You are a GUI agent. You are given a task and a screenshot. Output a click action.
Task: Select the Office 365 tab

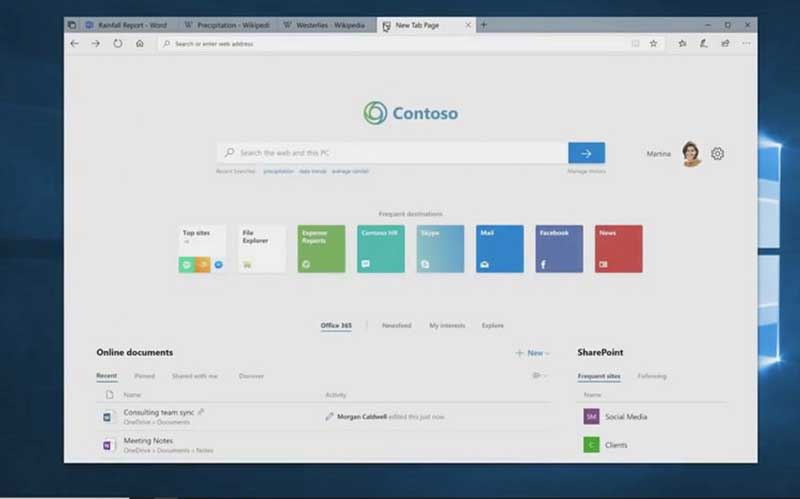tap(336, 326)
